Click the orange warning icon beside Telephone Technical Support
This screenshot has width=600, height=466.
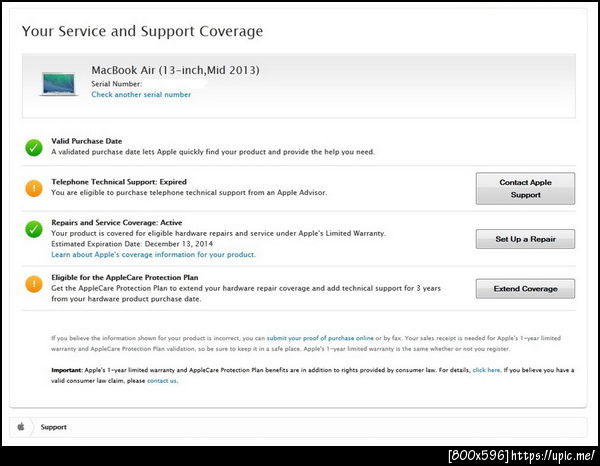pyautogui.click(x=34, y=188)
